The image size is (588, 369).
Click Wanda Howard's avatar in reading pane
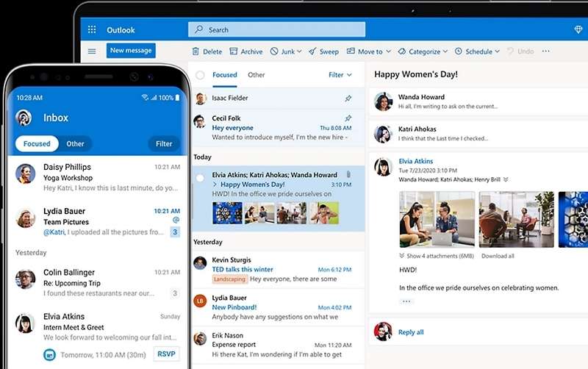383,101
